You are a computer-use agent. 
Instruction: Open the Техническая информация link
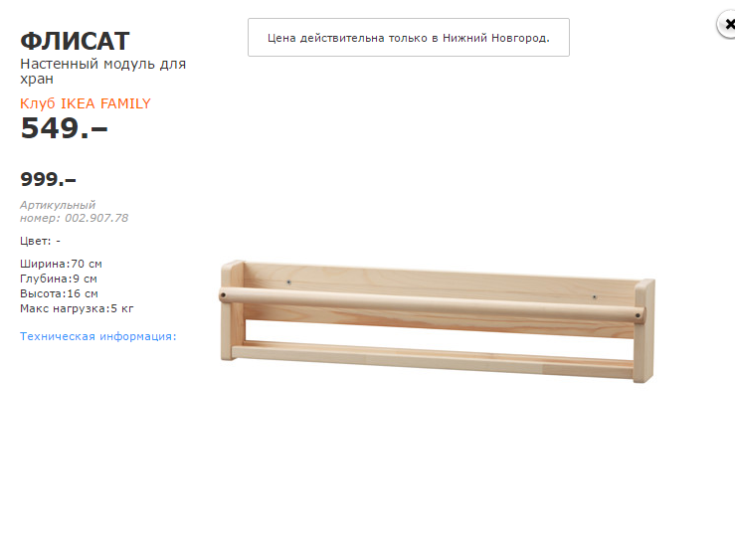coord(97,336)
